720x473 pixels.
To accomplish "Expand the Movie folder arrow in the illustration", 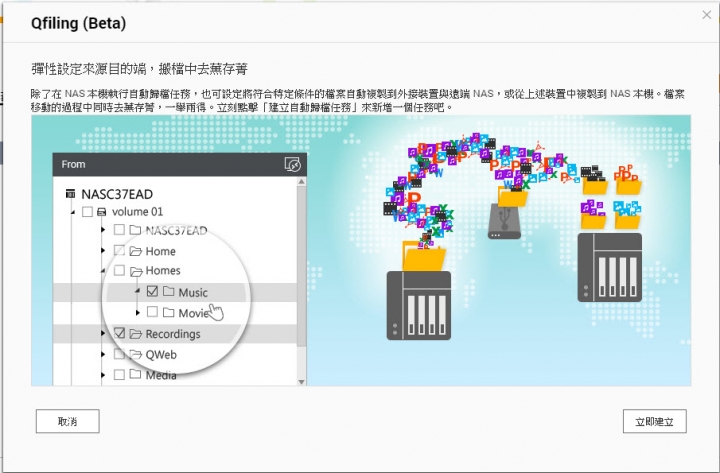I will pos(137,313).
